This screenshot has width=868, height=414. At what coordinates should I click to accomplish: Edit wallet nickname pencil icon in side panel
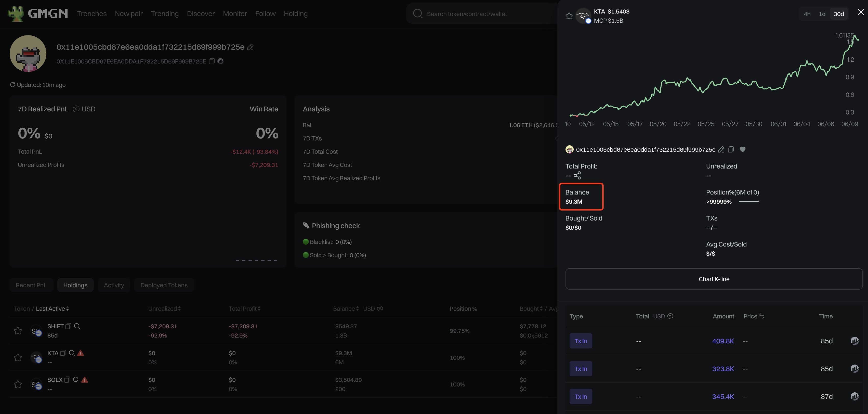tap(721, 149)
